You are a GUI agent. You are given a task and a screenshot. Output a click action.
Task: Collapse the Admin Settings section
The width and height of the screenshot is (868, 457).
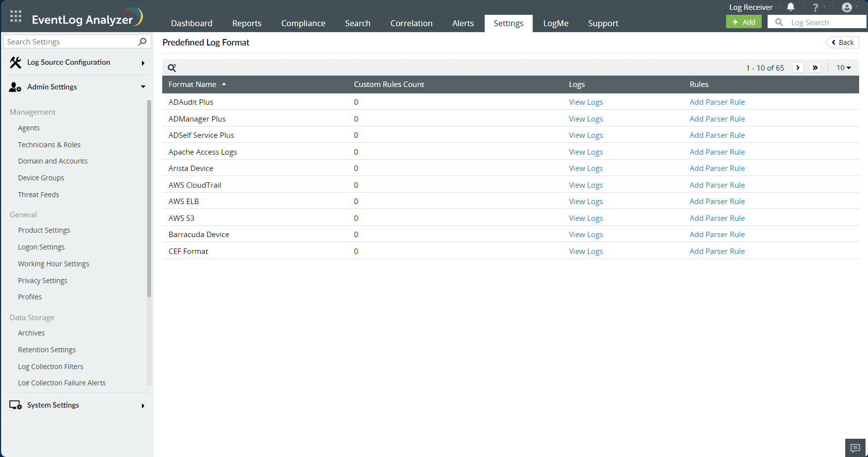[143, 87]
